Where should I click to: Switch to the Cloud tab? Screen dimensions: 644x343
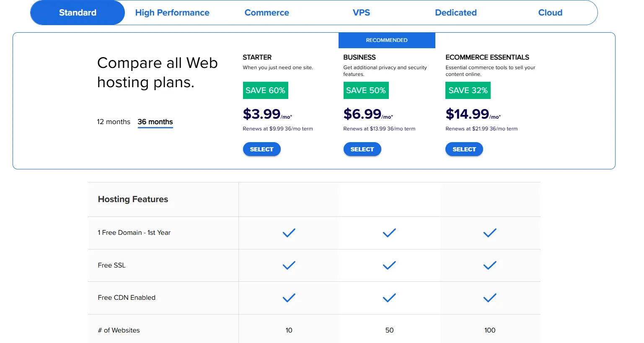pyautogui.click(x=550, y=13)
